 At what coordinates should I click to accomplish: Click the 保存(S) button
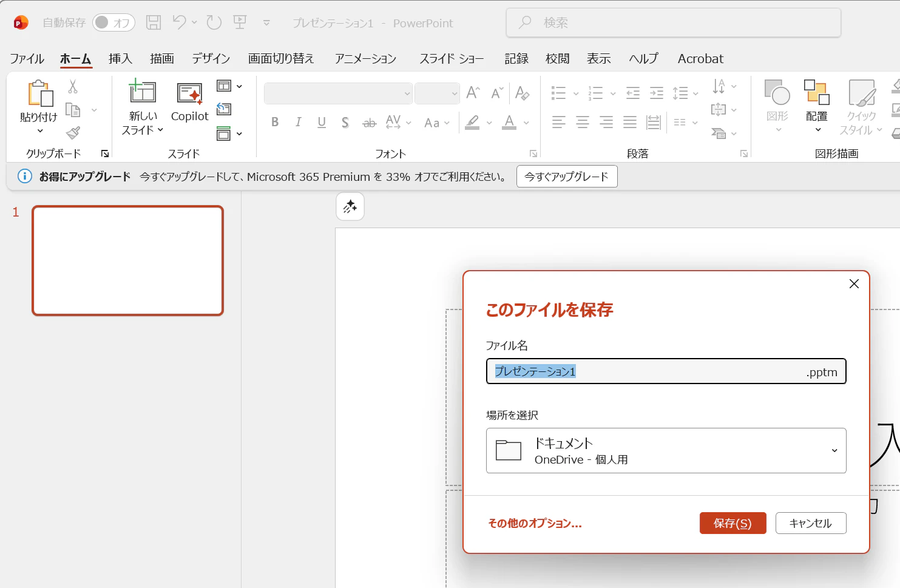coord(733,523)
